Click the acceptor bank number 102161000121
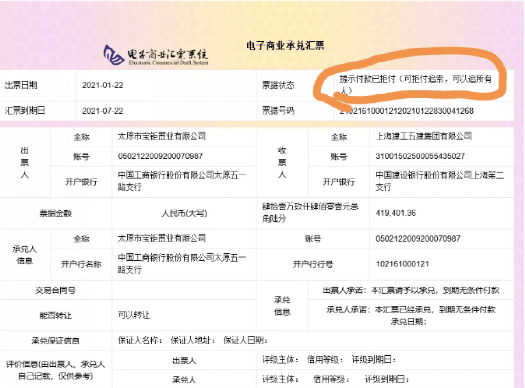The width and height of the screenshot is (525, 388). pyautogui.click(x=402, y=264)
